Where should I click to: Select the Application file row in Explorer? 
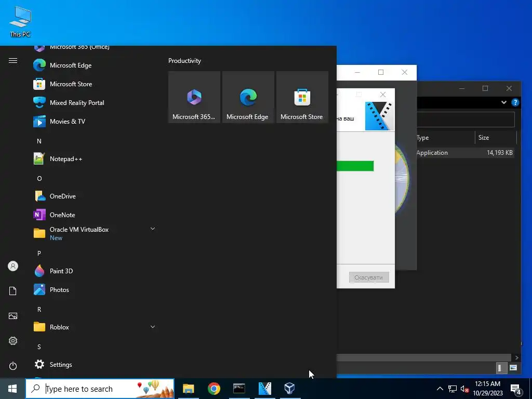466,153
